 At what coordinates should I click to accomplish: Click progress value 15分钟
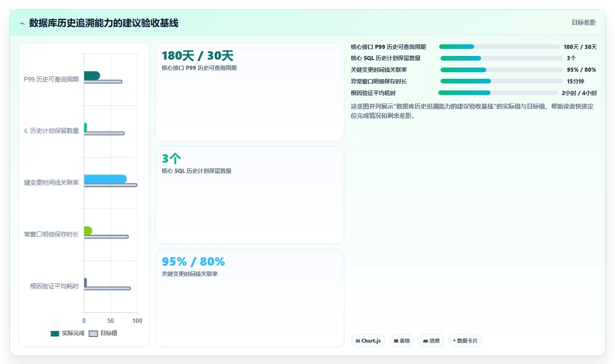(x=575, y=81)
